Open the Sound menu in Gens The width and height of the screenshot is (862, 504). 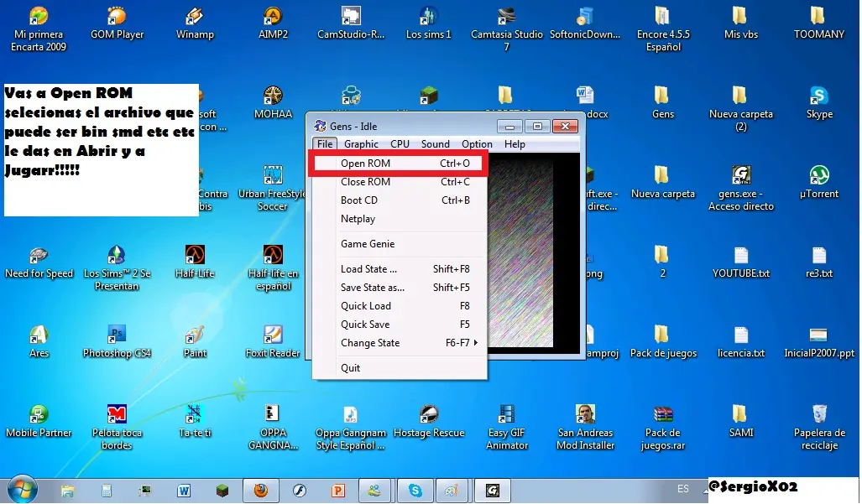click(436, 144)
